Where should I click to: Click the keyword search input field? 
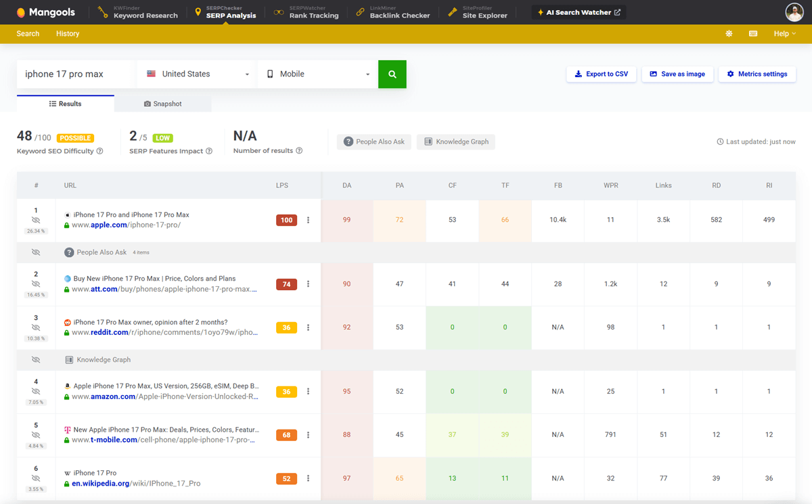76,74
